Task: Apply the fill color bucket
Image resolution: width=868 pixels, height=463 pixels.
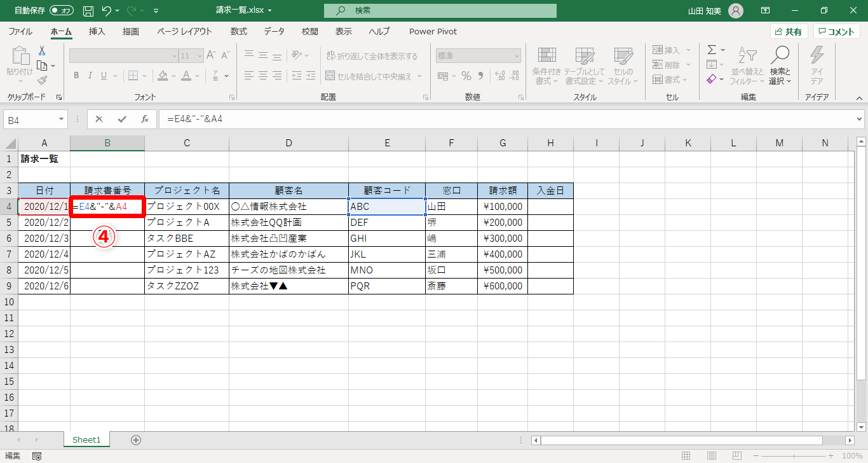Action: click(163, 76)
